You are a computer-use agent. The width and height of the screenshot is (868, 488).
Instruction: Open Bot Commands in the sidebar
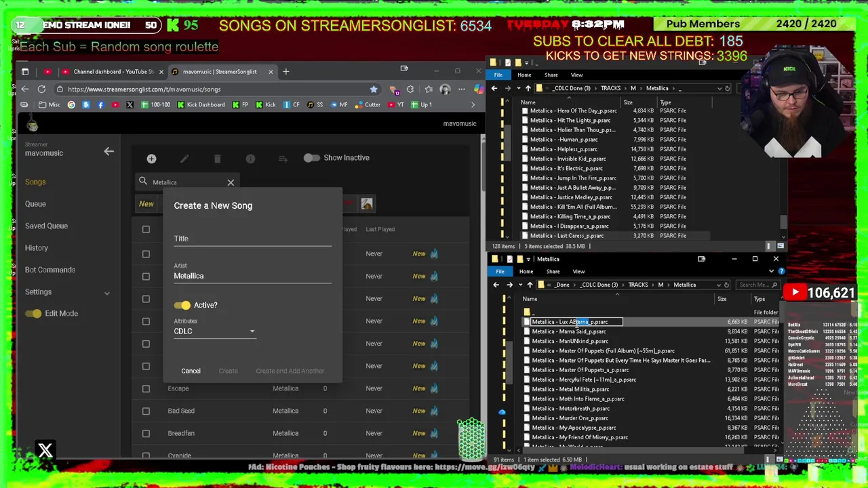coord(50,270)
